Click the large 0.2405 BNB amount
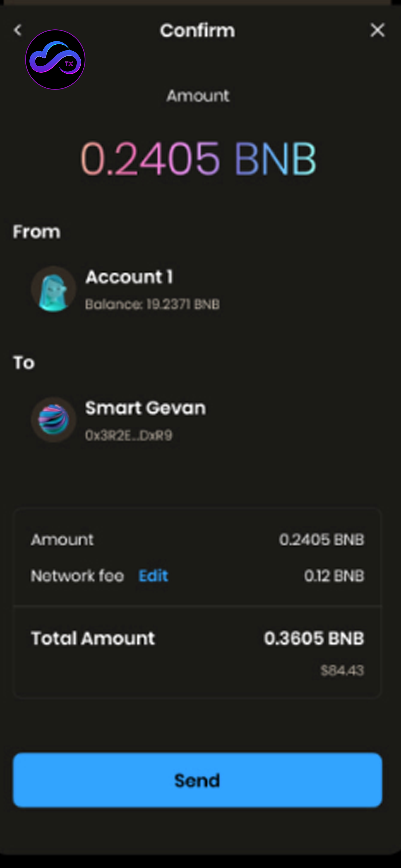Viewport: 401px width, 868px height. pyautogui.click(x=198, y=158)
